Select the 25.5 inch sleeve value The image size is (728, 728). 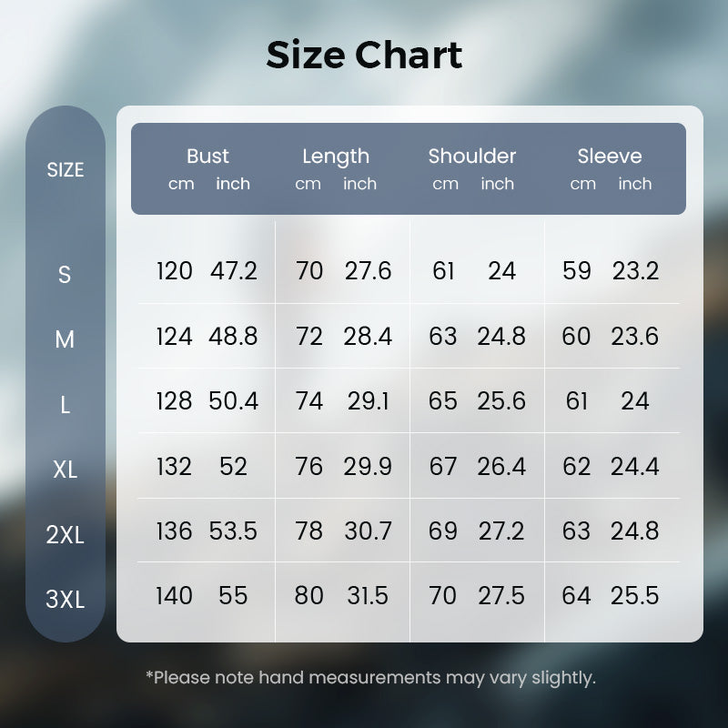635,596
